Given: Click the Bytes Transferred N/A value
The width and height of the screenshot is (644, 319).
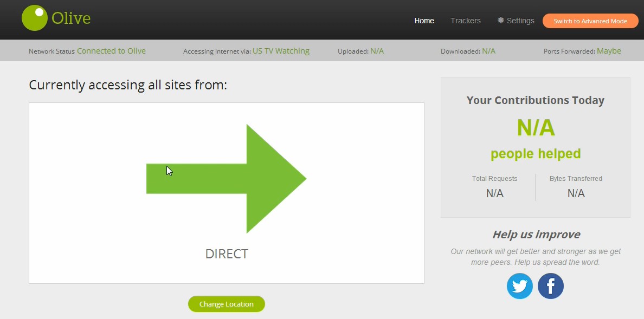Looking at the screenshot, I should tap(576, 193).
